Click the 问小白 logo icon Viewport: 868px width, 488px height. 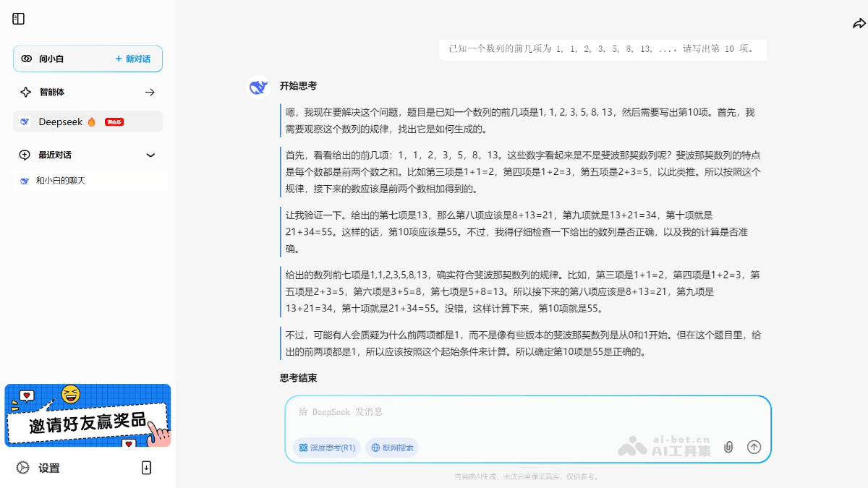point(26,59)
